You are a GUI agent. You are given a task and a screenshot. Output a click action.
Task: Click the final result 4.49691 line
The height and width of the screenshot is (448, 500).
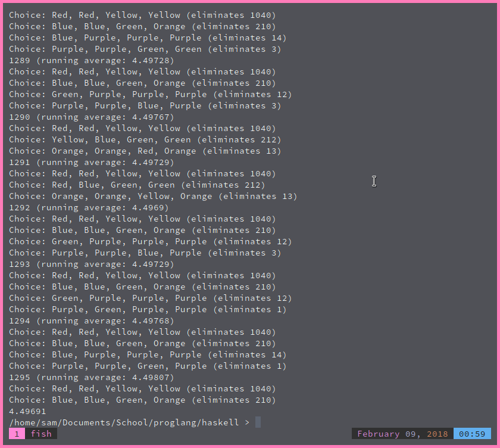[x=27, y=411]
